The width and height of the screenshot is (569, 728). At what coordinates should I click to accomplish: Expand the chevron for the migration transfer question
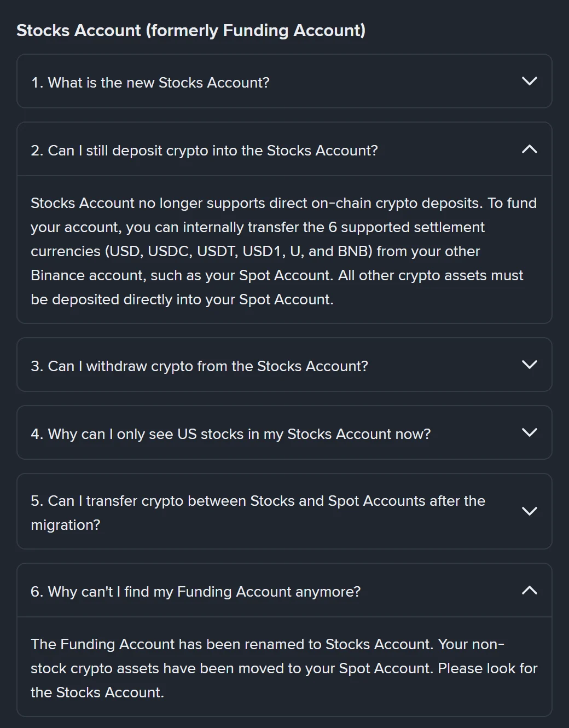(529, 512)
